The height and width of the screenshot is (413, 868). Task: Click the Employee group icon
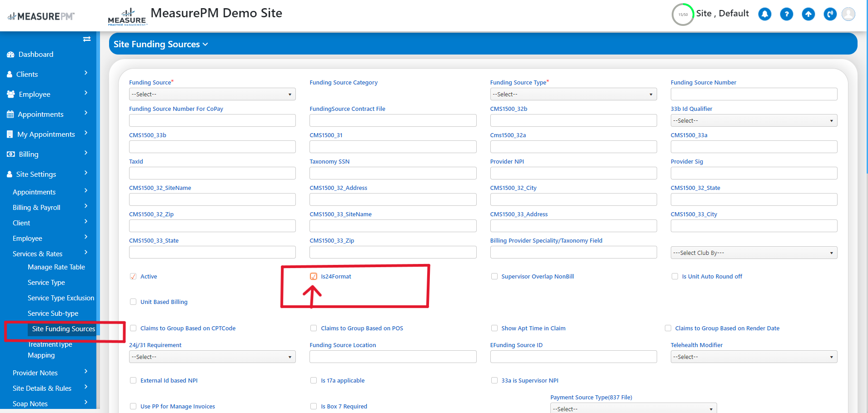point(11,95)
